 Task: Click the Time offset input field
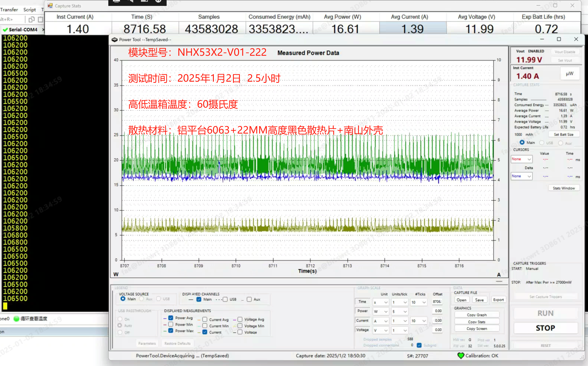point(437,302)
